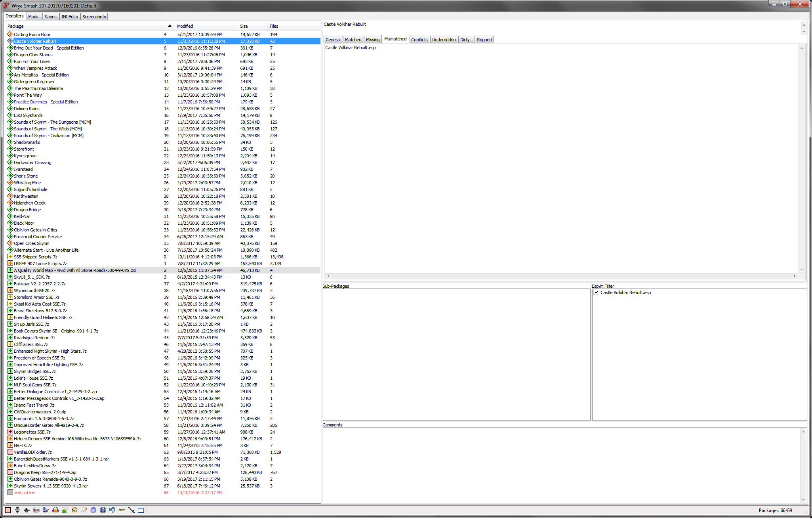Image resolution: width=812 pixels, height=518 pixels.
Task: Click the sword icon in status bar
Action: [x=132, y=510]
